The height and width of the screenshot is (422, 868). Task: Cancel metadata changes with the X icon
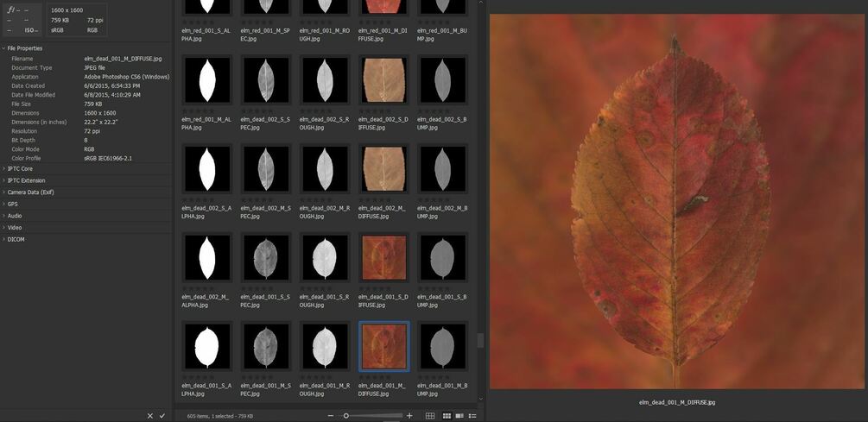(150, 415)
